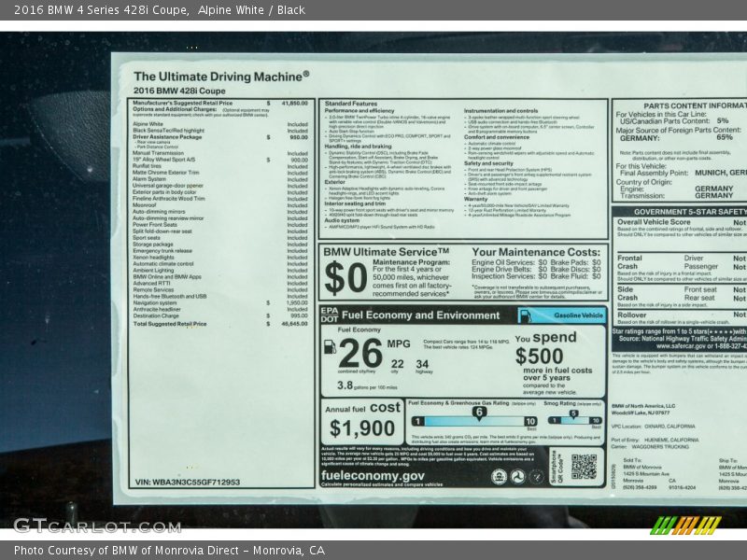747x560 pixels.
Task: Click the 'Instrumentation and controls' subheading
Action: (x=501, y=110)
